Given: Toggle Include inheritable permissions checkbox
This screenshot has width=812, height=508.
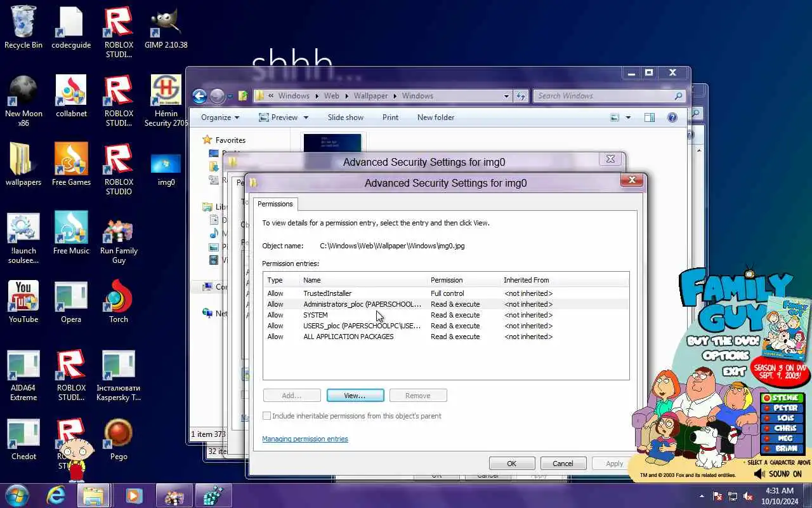Looking at the screenshot, I should [267, 416].
